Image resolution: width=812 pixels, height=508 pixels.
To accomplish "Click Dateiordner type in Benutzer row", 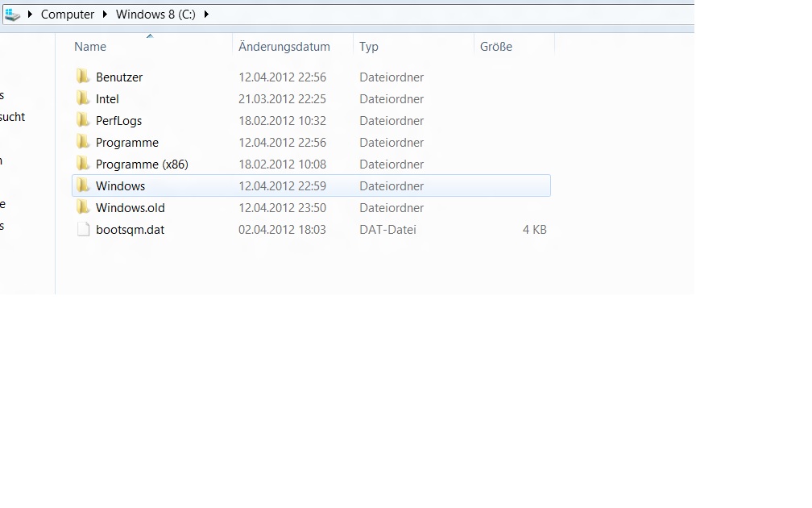I will (x=391, y=77).
